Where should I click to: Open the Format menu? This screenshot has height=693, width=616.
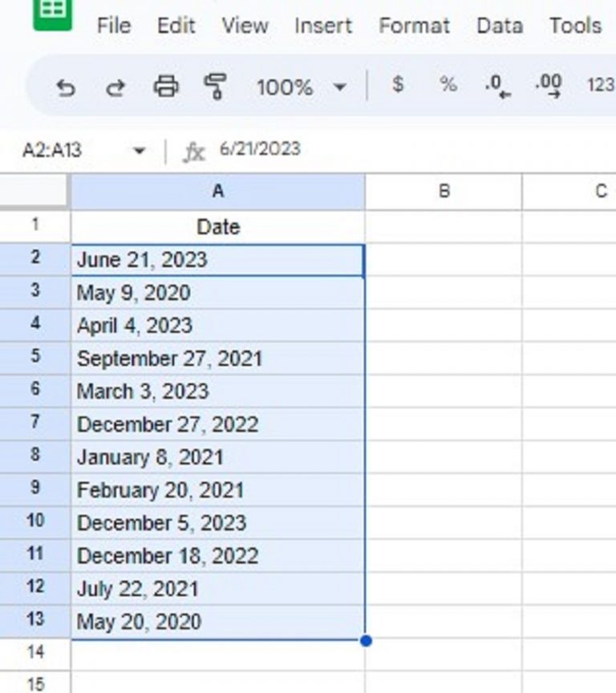click(414, 26)
